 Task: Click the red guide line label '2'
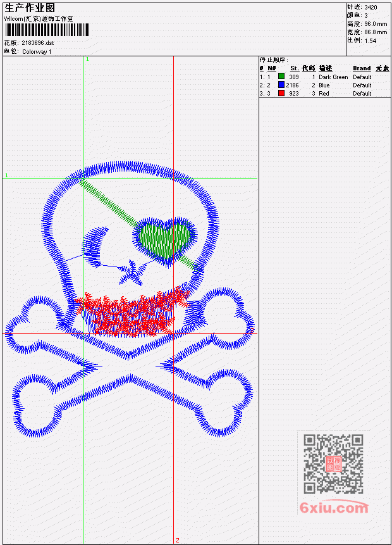click(x=178, y=540)
